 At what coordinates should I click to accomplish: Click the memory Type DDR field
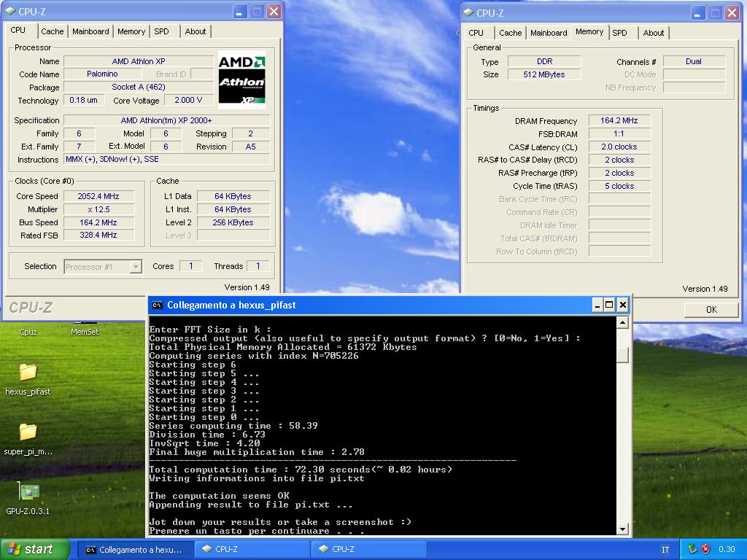pyautogui.click(x=544, y=61)
